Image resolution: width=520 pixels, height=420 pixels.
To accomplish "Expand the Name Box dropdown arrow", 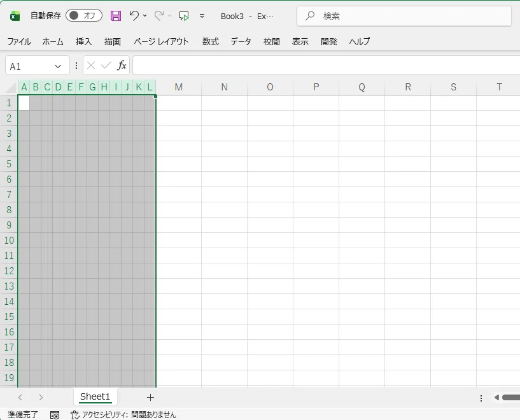I will [59, 66].
